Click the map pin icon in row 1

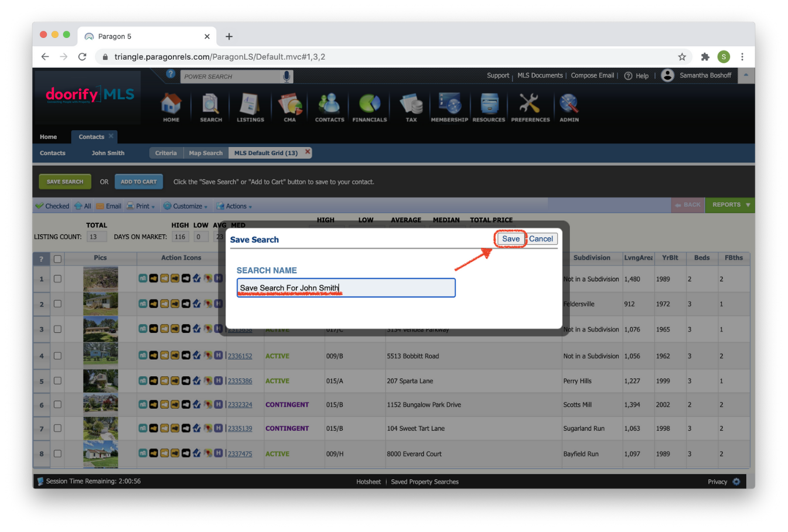208,278
